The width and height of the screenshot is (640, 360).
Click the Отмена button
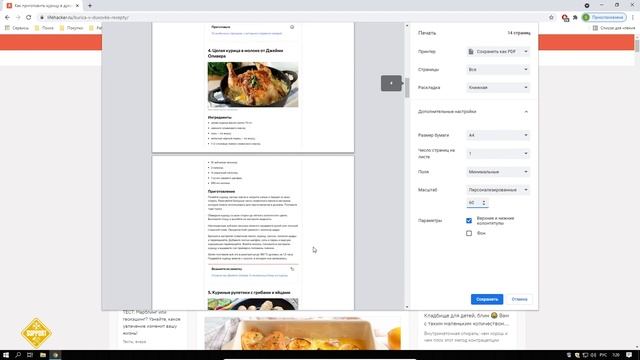coord(519,299)
